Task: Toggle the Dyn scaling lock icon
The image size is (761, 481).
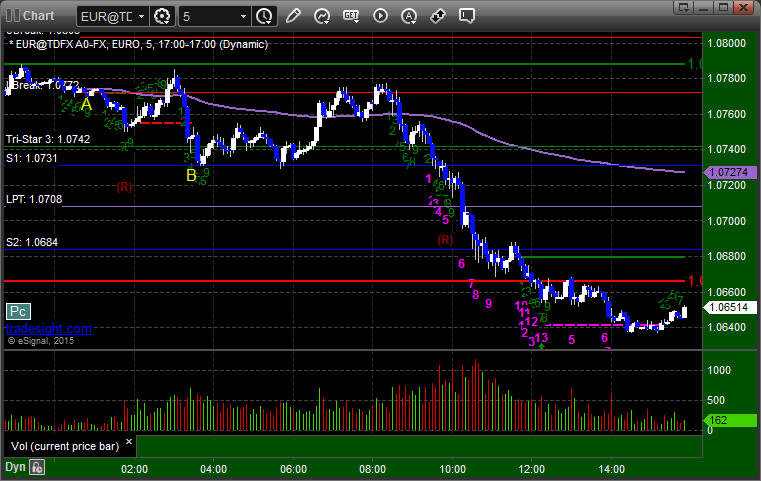Action: [x=37, y=467]
